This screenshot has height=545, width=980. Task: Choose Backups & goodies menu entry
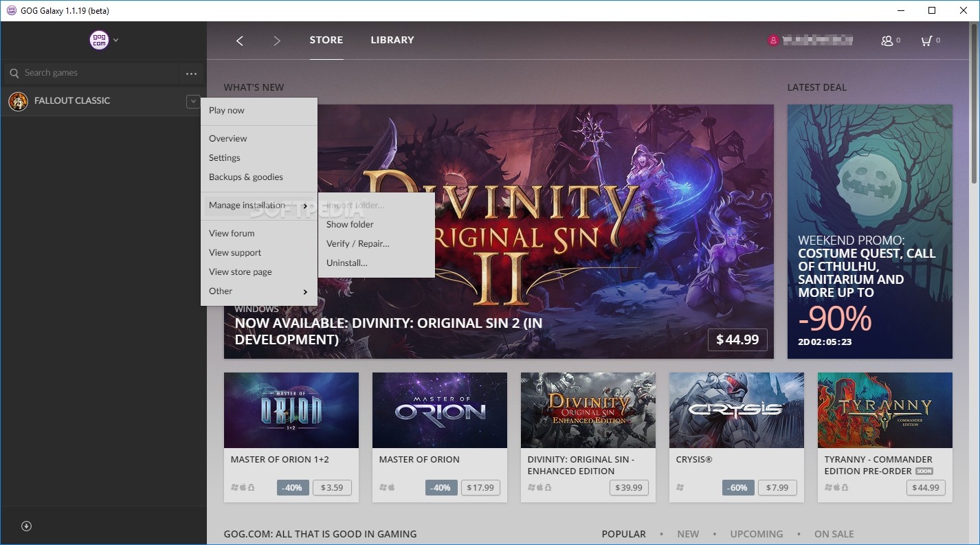(x=259, y=177)
